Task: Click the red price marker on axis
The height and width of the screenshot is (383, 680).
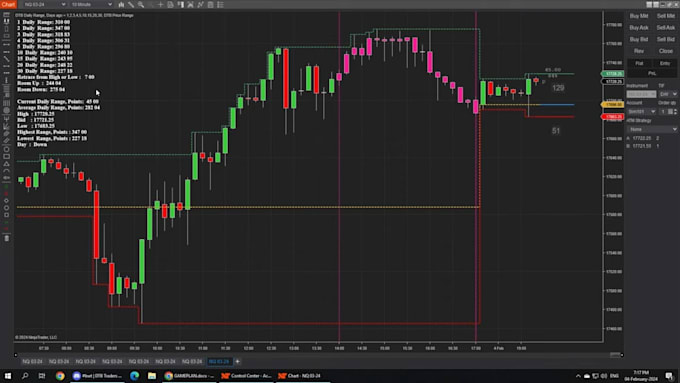Action: pos(612,117)
